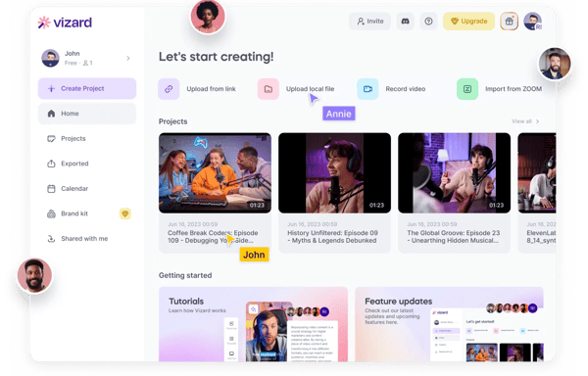Open the Feature updates card
Image resolution: width=588 pixels, height=376 pixels.
[x=449, y=324]
